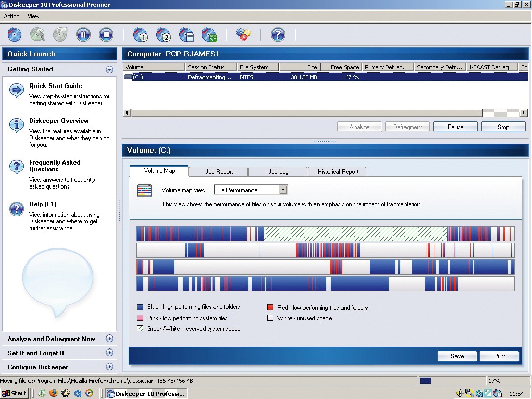532x399 pixels.
Task: Click the Free Space column header
Action: 341,67
